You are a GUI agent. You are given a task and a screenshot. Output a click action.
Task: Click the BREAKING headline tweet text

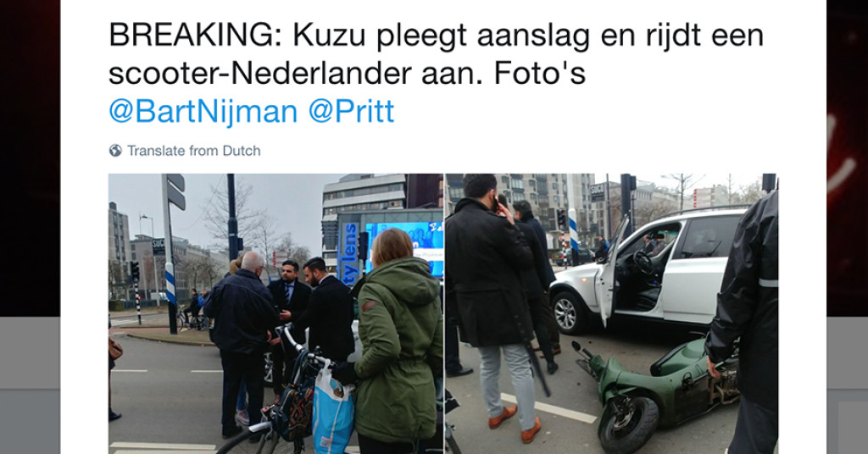(436, 54)
